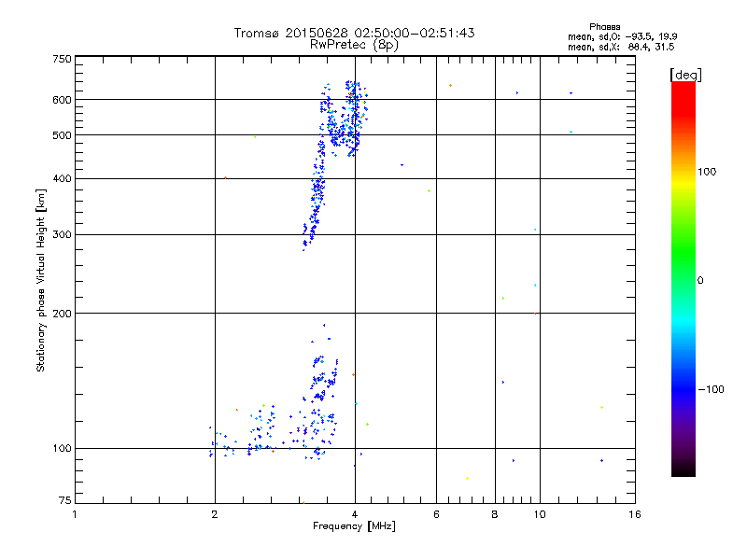The height and width of the screenshot is (560, 747).
Task: Click the '[deg]' colorbar unit label
Action: [x=685, y=75]
